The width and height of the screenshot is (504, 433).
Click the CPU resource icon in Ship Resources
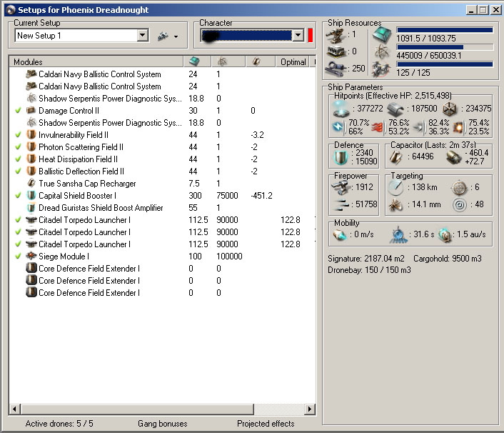[x=382, y=35]
